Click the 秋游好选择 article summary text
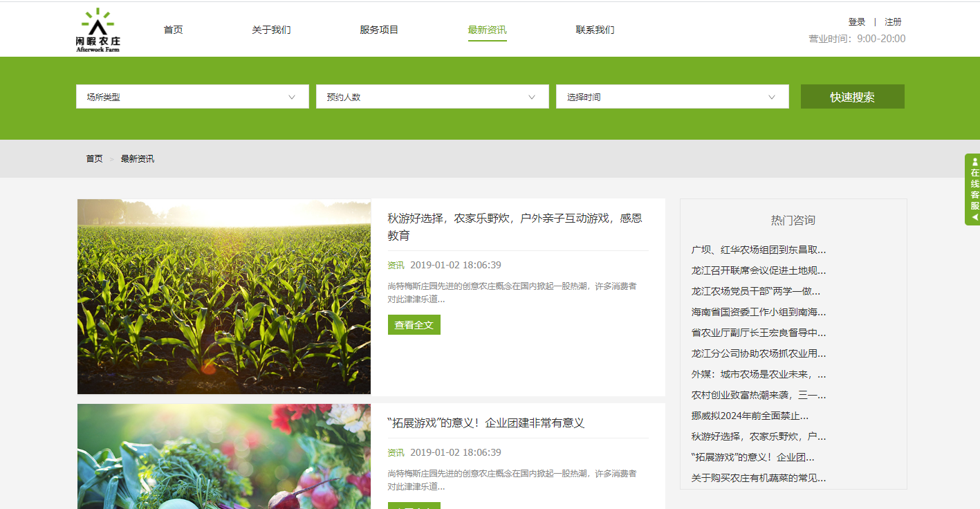980x509 pixels. coord(512,293)
